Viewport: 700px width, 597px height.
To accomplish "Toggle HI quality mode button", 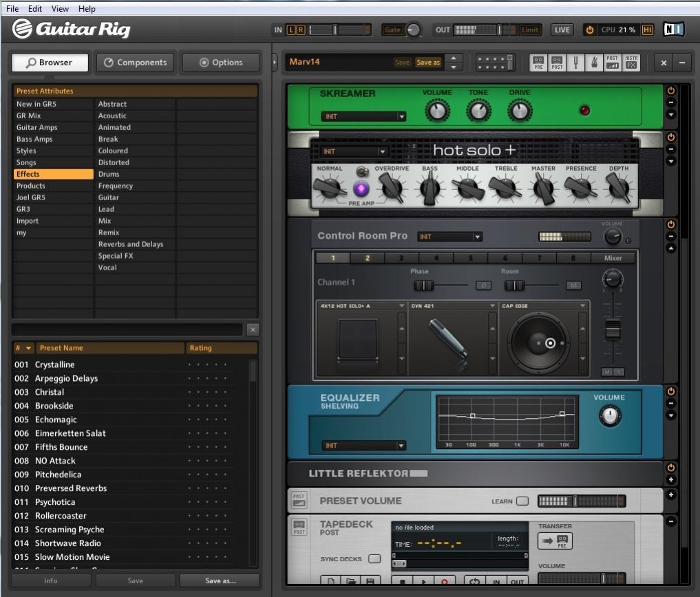I will coord(647,30).
